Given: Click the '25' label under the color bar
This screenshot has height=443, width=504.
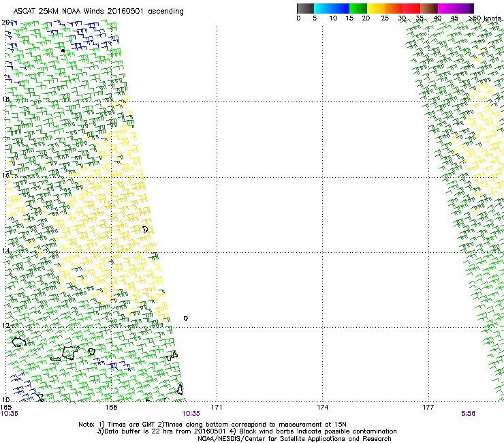Looking at the screenshot, I should 385,18.
